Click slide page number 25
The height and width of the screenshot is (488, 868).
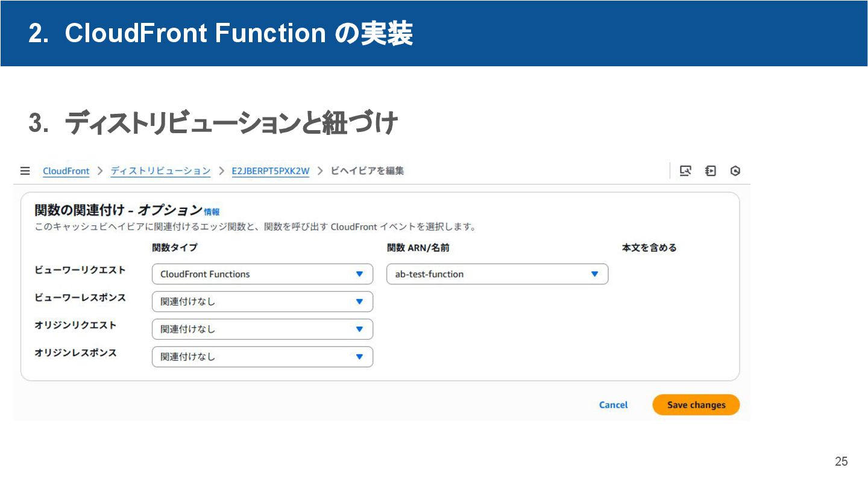point(841,461)
